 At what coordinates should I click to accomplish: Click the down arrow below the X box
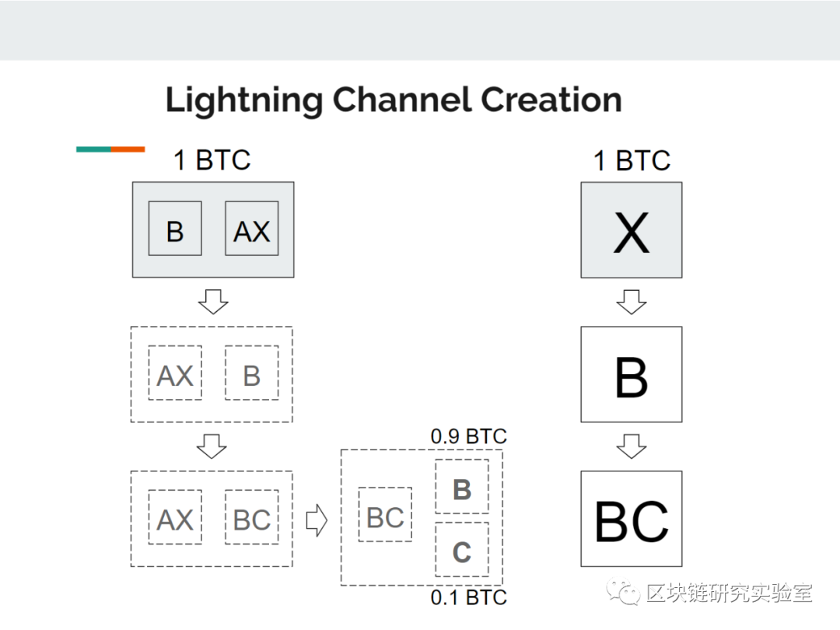pyautogui.click(x=631, y=302)
